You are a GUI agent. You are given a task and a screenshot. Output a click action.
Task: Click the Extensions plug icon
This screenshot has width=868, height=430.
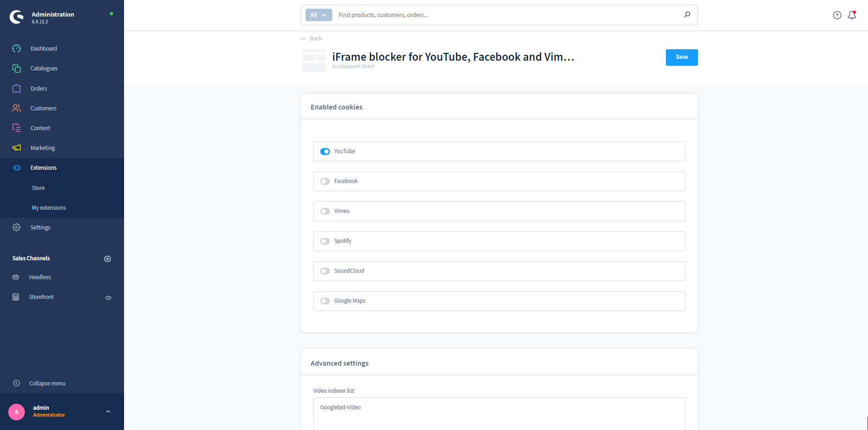pos(17,167)
